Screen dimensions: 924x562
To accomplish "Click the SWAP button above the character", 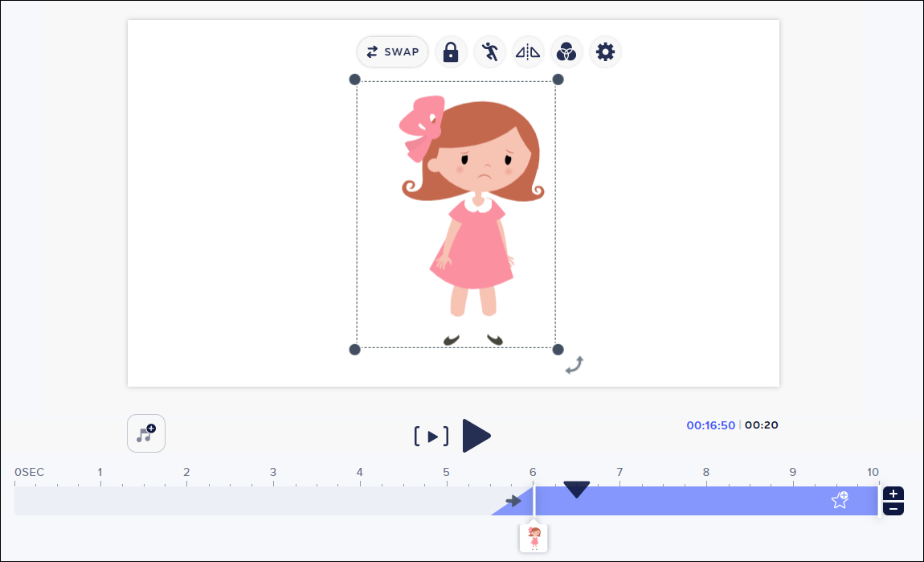I will click(x=393, y=52).
